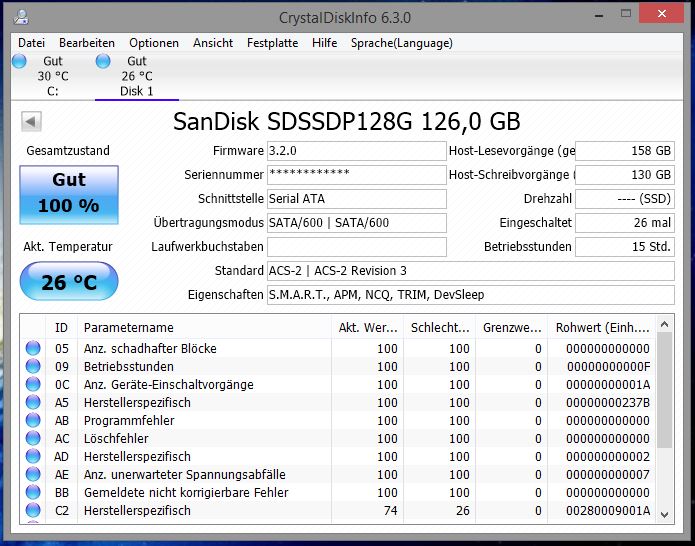Click the ID column header

point(61,328)
